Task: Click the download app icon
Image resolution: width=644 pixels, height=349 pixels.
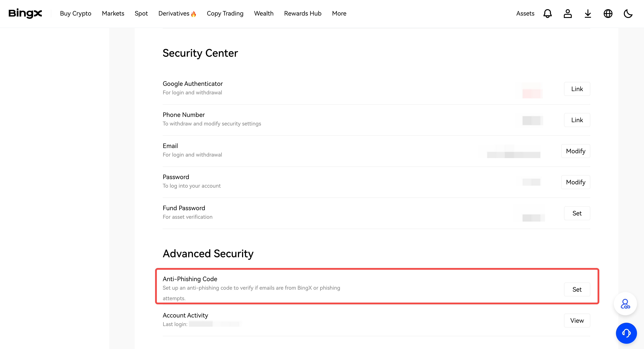Action: (588, 14)
